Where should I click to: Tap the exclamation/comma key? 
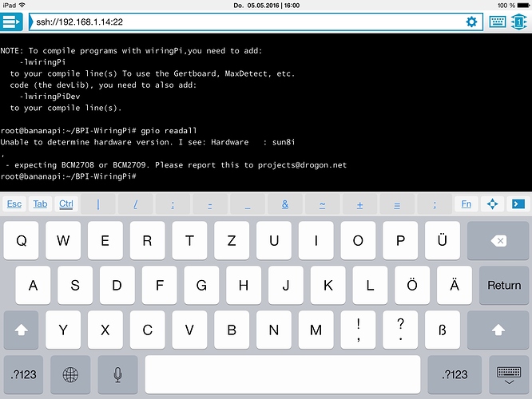358,330
